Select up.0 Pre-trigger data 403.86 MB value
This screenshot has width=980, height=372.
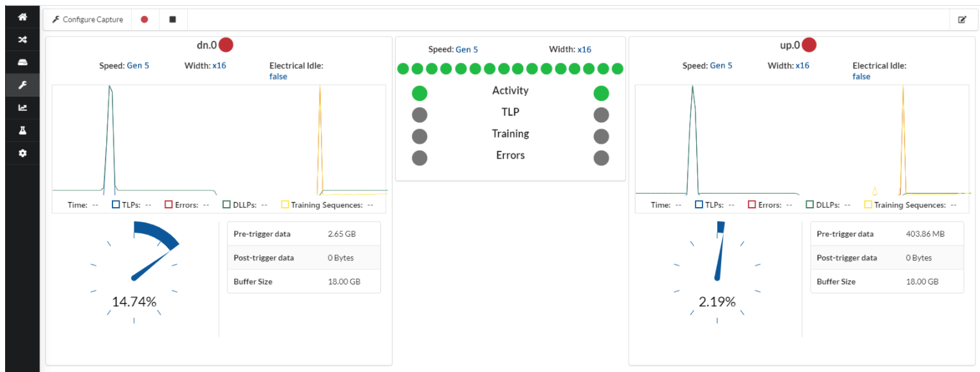click(925, 234)
